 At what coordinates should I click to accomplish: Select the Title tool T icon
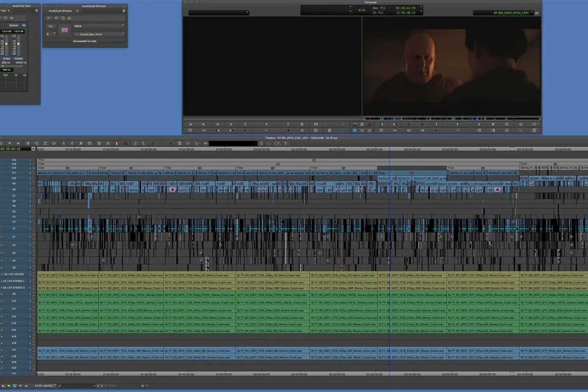click(x=286, y=144)
